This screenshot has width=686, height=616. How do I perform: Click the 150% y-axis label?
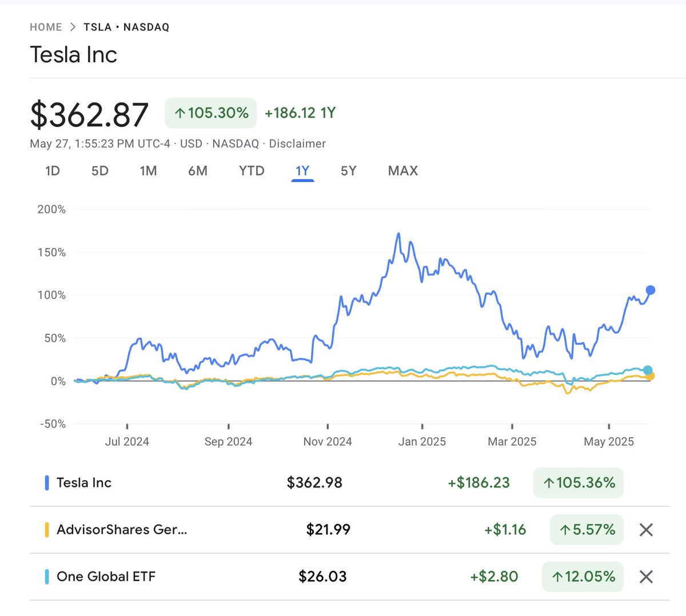point(51,253)
